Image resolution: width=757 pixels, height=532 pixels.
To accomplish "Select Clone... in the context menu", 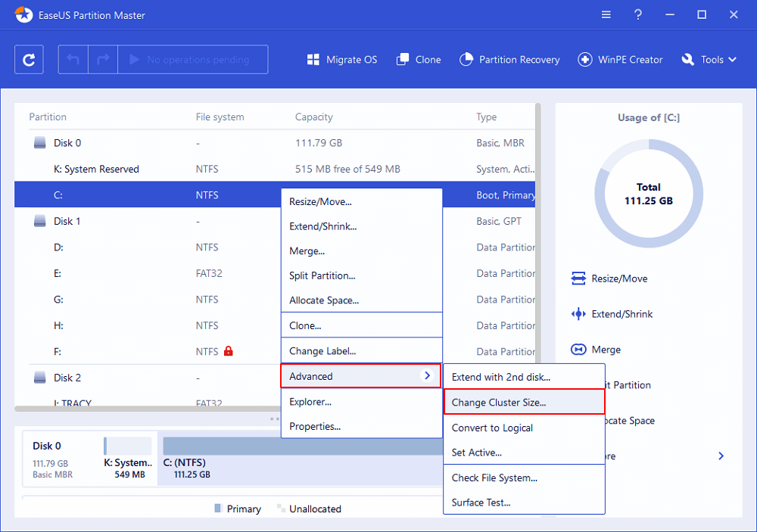I will [x=362, y=325].
